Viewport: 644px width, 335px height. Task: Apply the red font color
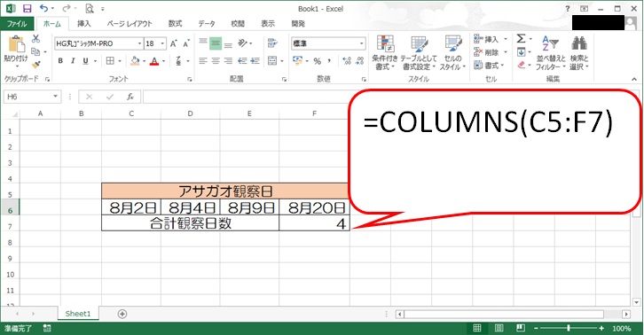coord(154,61)
